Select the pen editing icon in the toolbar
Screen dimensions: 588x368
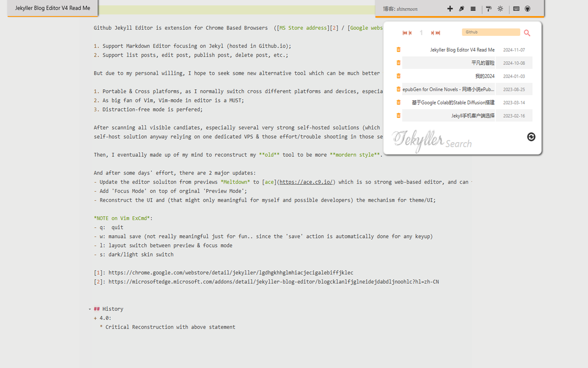[x=461, y=8]
